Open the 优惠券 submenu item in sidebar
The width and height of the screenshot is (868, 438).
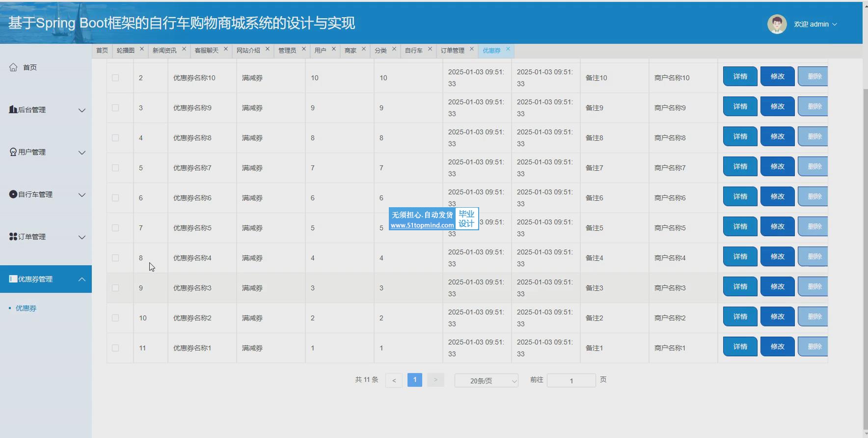click(26, 308)
